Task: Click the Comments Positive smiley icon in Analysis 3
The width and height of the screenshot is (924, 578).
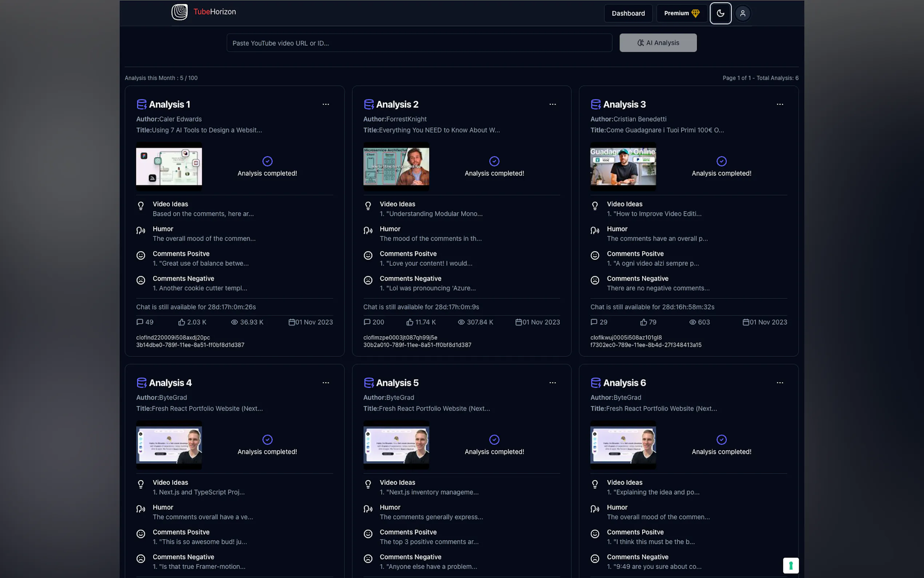Action: point(595,256)
